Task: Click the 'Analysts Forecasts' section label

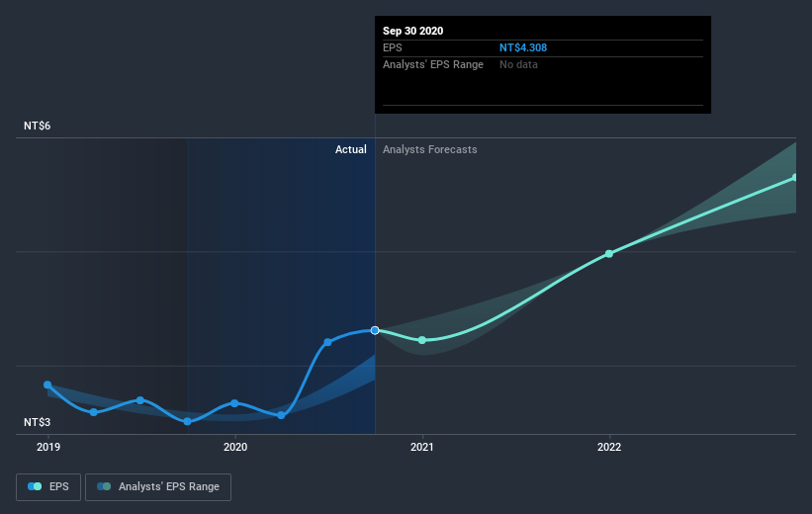Action: [430, 149]
